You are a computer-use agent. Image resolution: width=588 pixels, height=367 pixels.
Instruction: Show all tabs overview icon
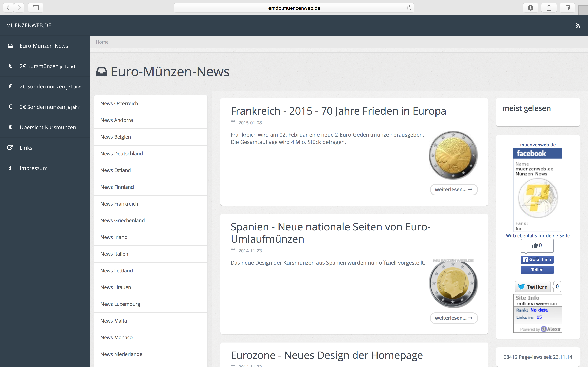click(x=567, y=8)
